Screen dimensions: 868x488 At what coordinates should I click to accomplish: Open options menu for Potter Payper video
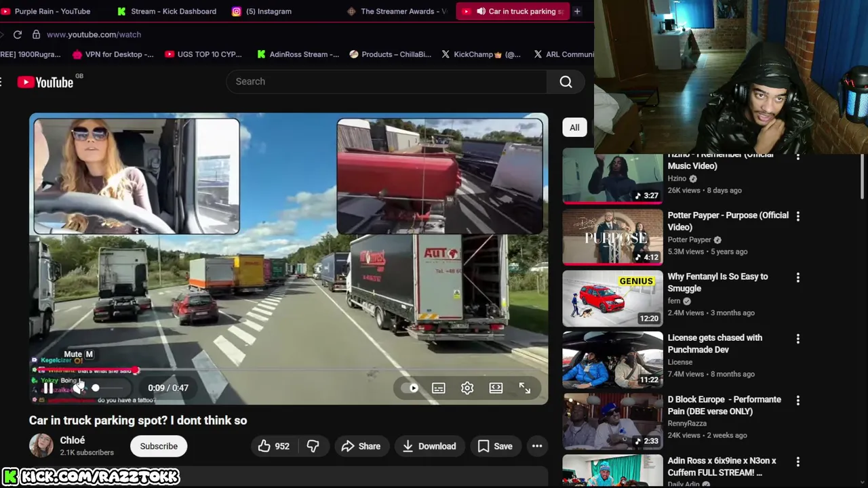click(x=797, y=216)
